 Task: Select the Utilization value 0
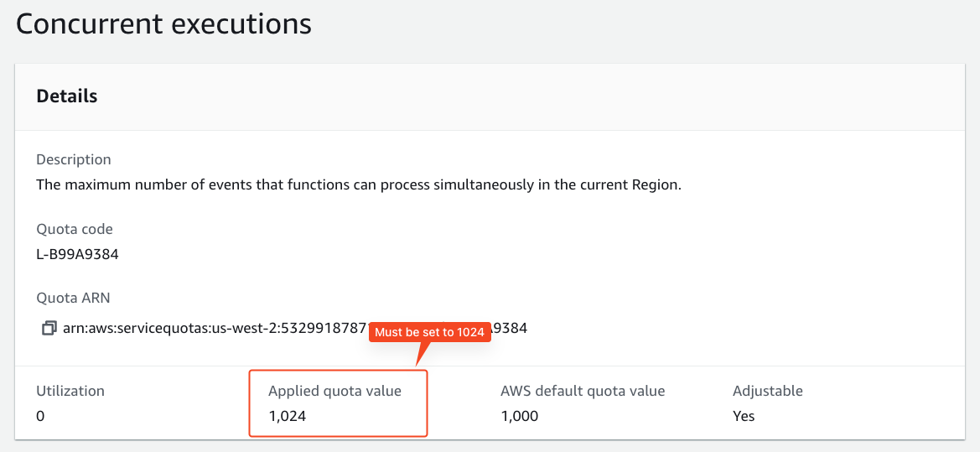coord(40,416)
